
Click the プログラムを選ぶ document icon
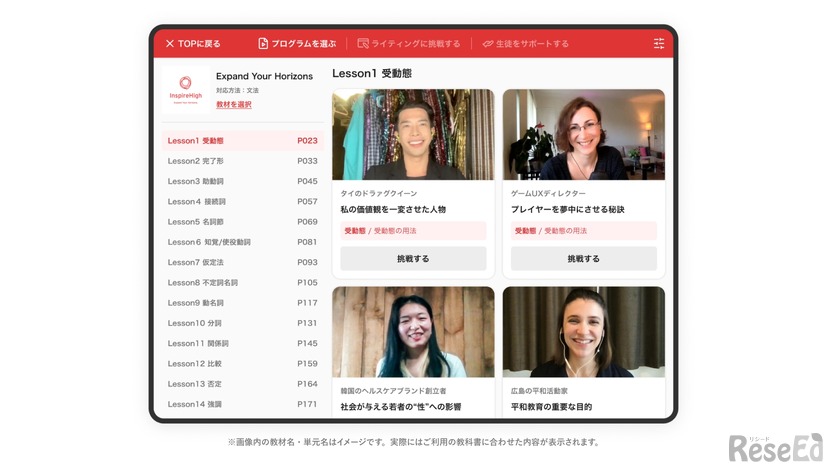click(x=263, y=44)
